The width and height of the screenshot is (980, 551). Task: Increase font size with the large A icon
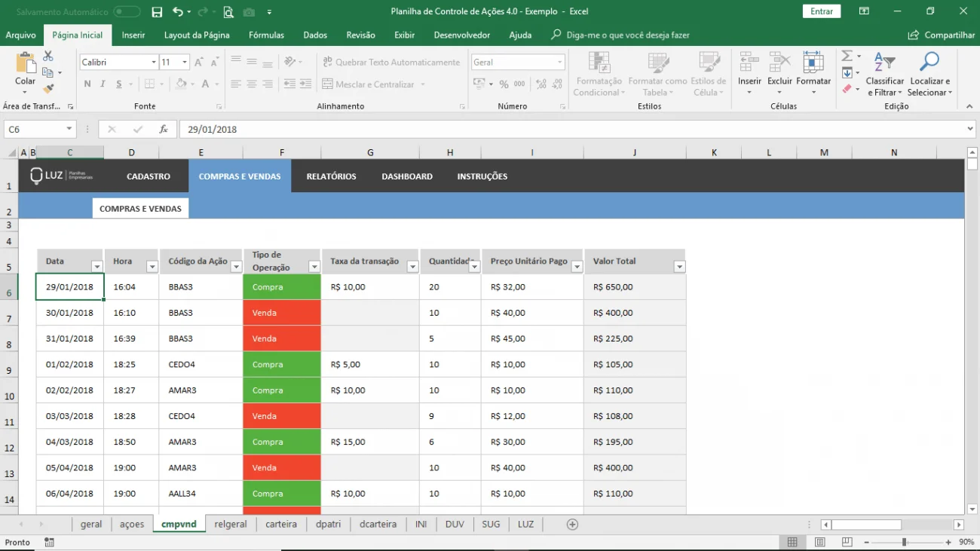[x=199, y=63]
